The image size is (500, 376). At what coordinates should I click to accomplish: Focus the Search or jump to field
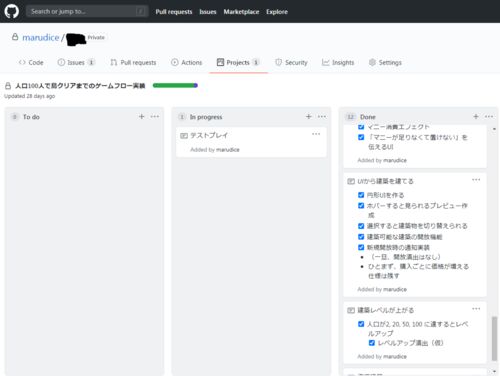87,11
